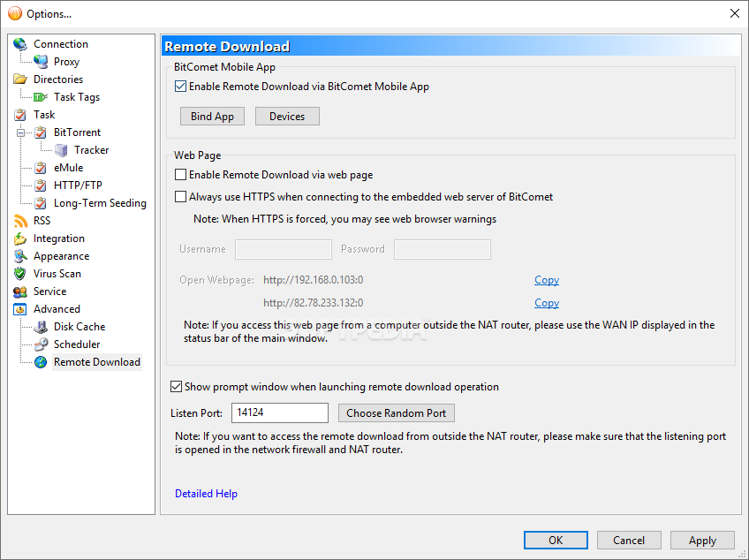Click the Proxy computer icon

[41, 62]
